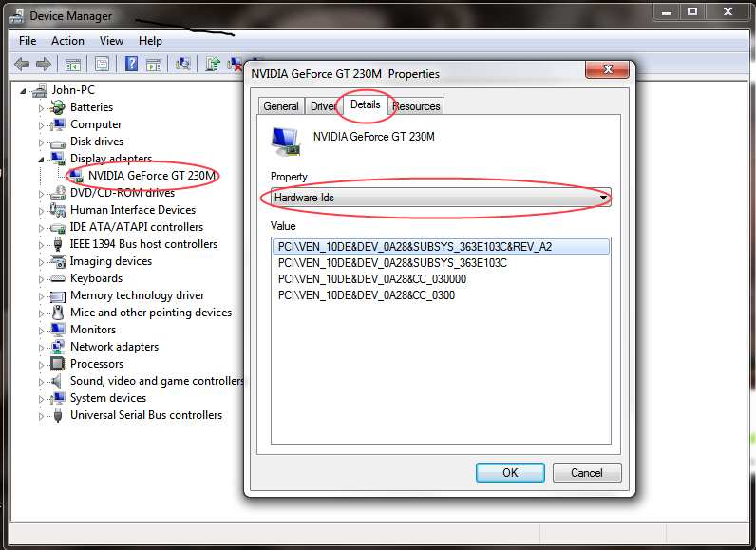756x550 pixels.
Task: Click the John-PC computer icon in the tree
Action: click(x=40, y=90)
